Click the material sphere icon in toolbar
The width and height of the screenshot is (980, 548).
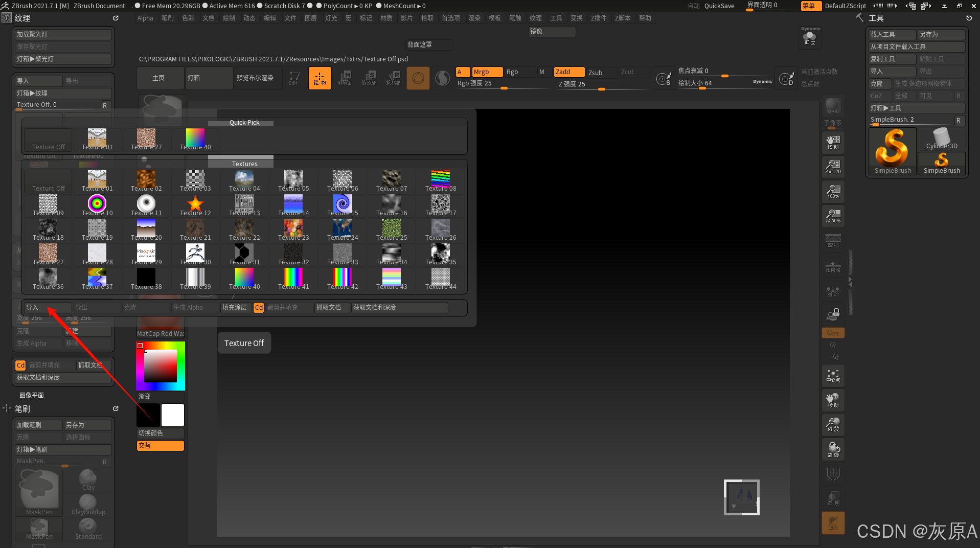(x=418, y=78)
